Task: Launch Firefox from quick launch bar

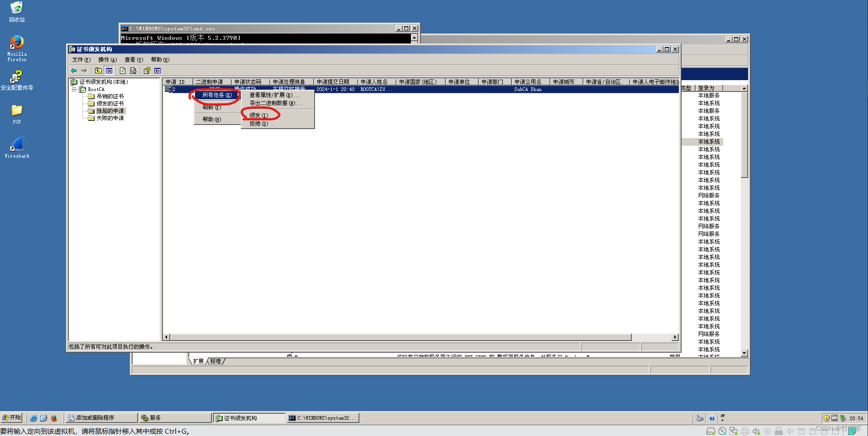Action: coord(54,418)
